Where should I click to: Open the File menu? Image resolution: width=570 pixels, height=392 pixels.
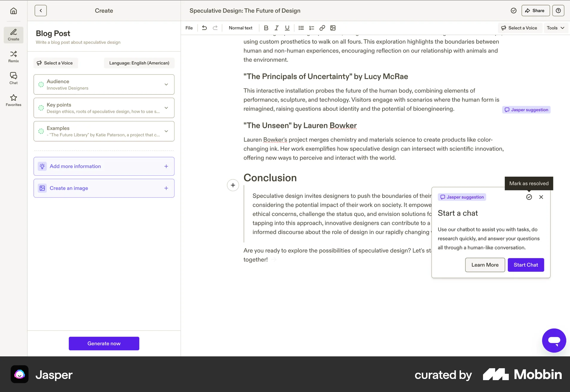point(189,28)
